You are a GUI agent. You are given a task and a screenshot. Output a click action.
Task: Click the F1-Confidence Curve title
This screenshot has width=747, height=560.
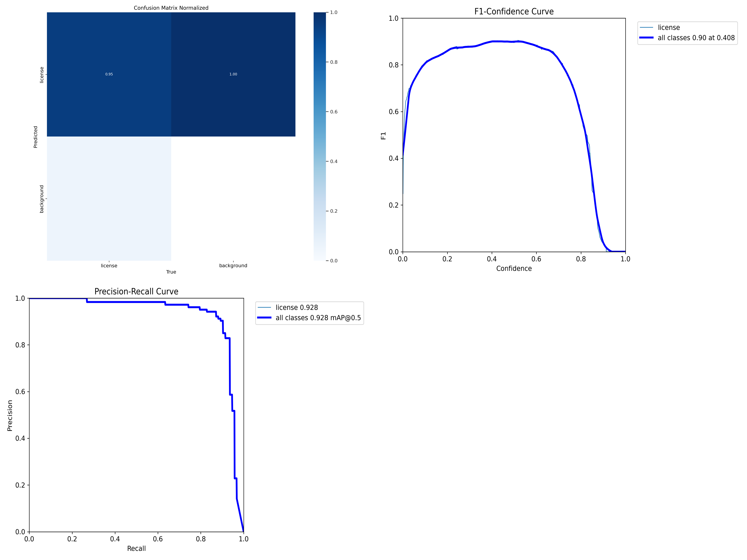pyautogui.click(x=514, y=11)
